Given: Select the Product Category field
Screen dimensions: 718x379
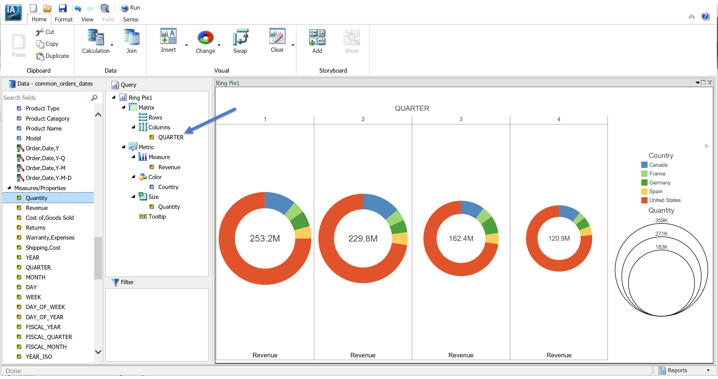Looking at the screenshot, I should [x=48, y=119].
